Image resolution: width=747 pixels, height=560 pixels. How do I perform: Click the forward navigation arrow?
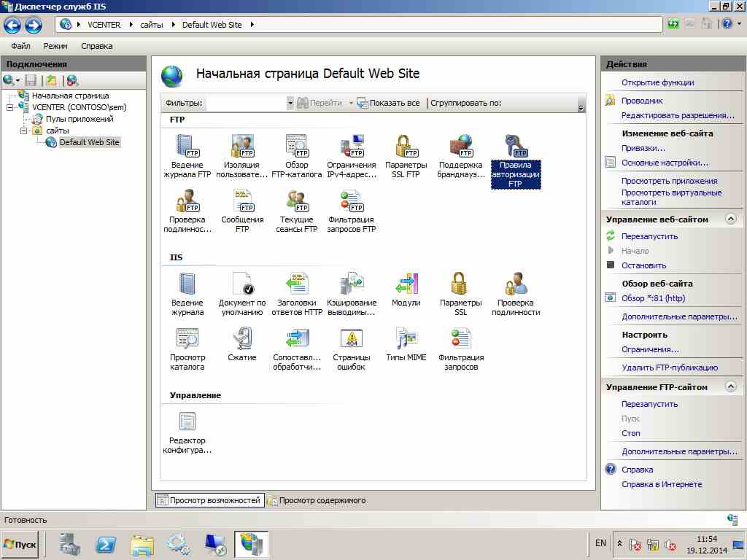(34, 25)
